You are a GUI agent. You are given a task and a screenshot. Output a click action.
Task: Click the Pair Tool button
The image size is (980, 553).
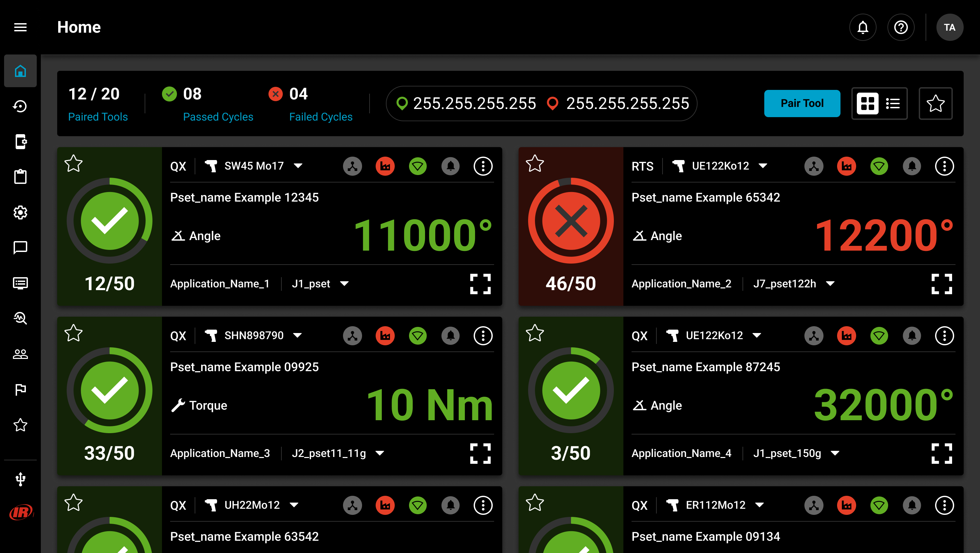pyautogui.click(x=802, y=103)
